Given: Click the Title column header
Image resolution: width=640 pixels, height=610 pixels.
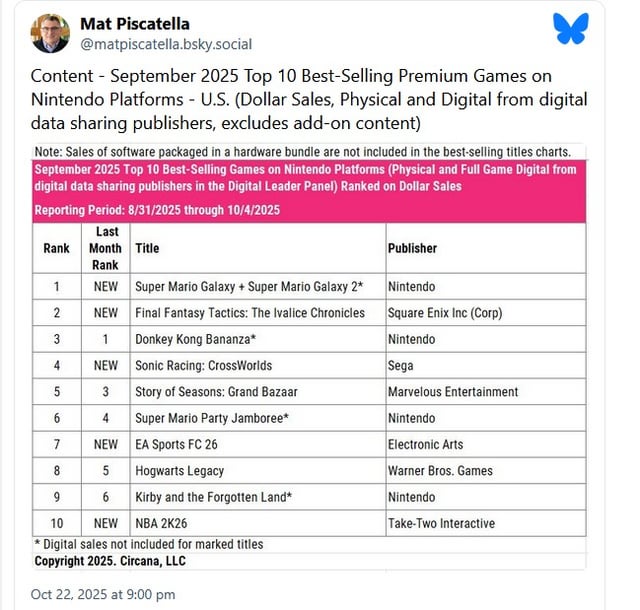Looking at the screenshot, I should (x=147, y=248).
